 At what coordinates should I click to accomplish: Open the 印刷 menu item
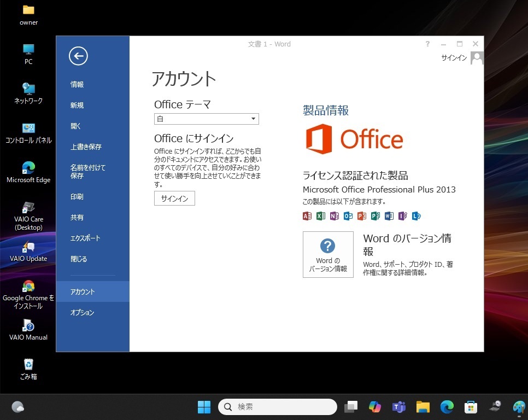coord(77,197)
